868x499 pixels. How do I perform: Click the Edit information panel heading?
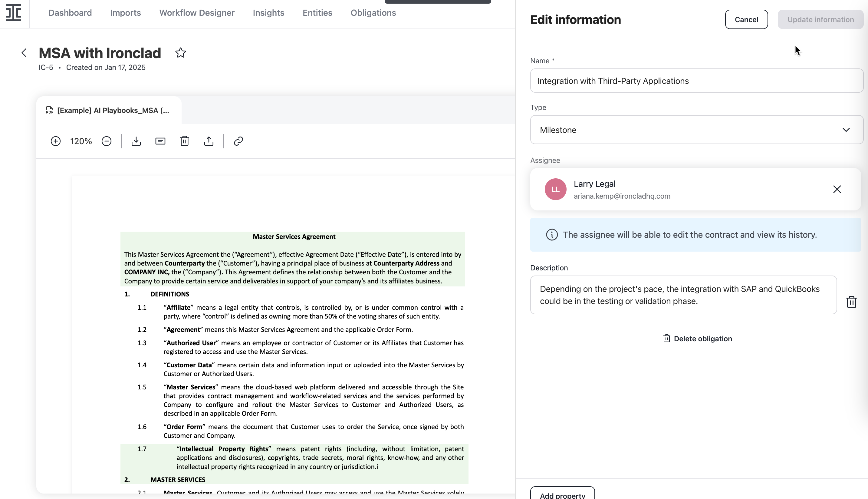click(575, 20)
